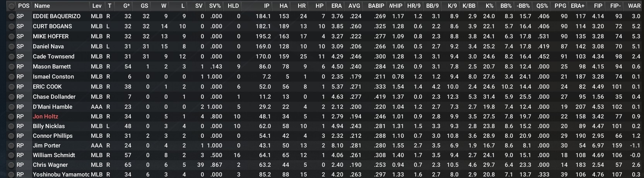The image size is (644, 178).
Task: Pick the round icon beside Connor Phillips
Action: tap(11, 136)
